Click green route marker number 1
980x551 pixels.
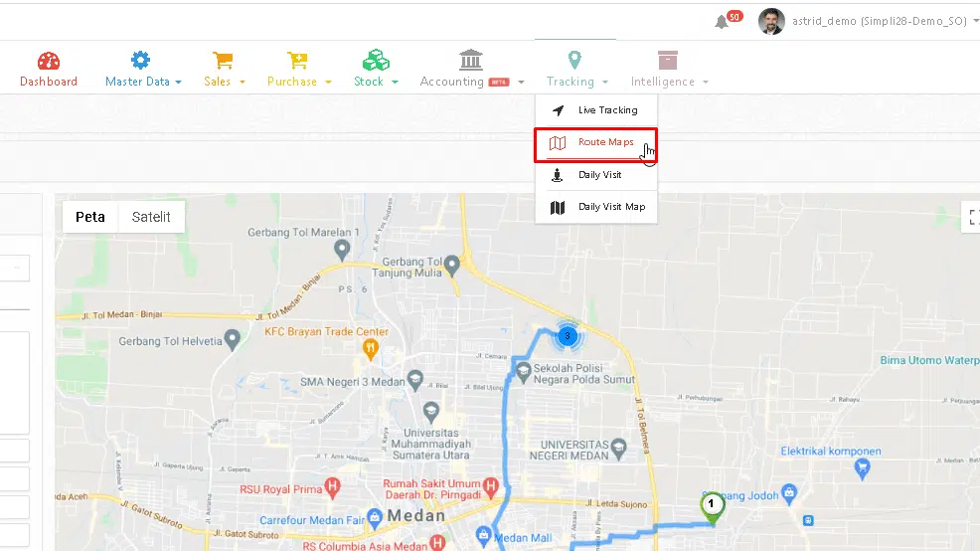[x=712, y=507]
